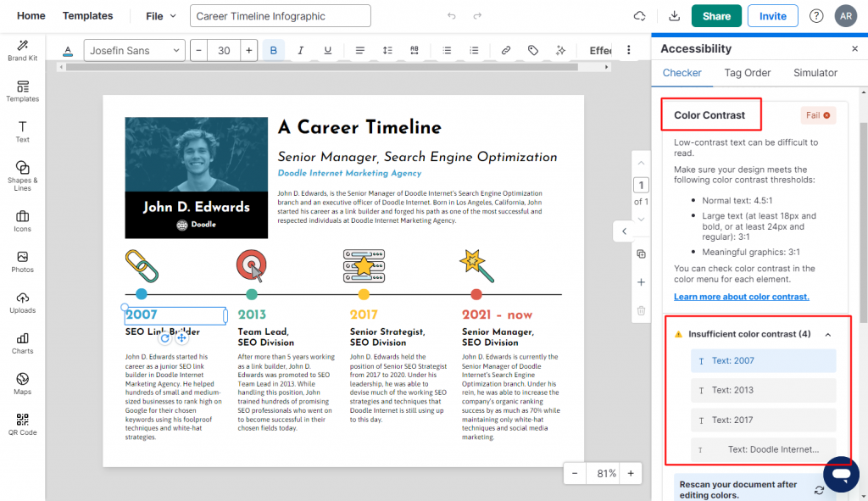Click the rescan refresh icon
Screen dimensions: 868x501
[820, 490]
